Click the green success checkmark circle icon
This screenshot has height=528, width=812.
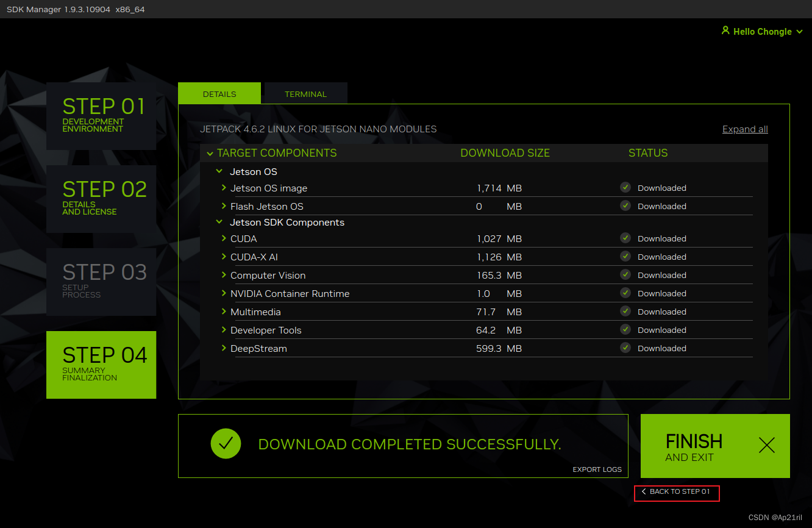[x=226, y=444]
